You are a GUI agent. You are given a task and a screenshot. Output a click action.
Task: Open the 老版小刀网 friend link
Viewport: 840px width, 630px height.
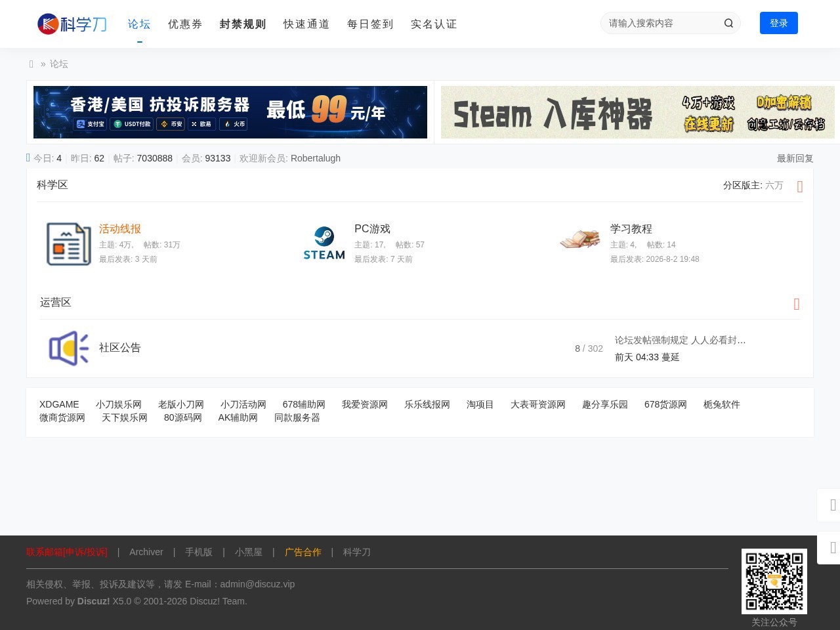(181, 404)
